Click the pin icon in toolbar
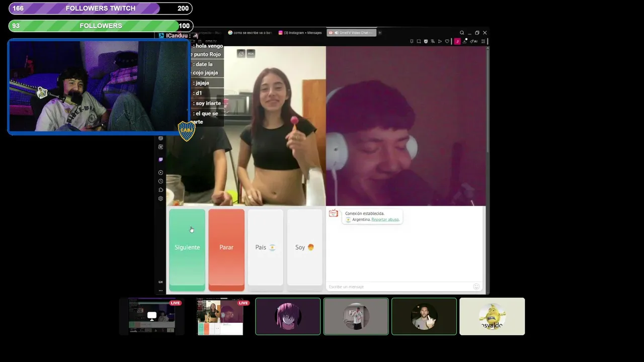This screenshot has width=644, height=362. [x=412, y=41]
